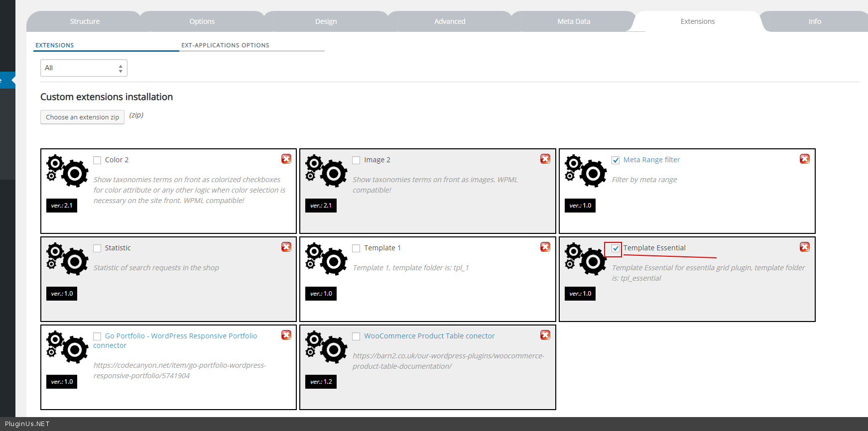Remove the Image 2 extension with red X
This screenshot has width=868, height=431.
[x=545, y=159]
